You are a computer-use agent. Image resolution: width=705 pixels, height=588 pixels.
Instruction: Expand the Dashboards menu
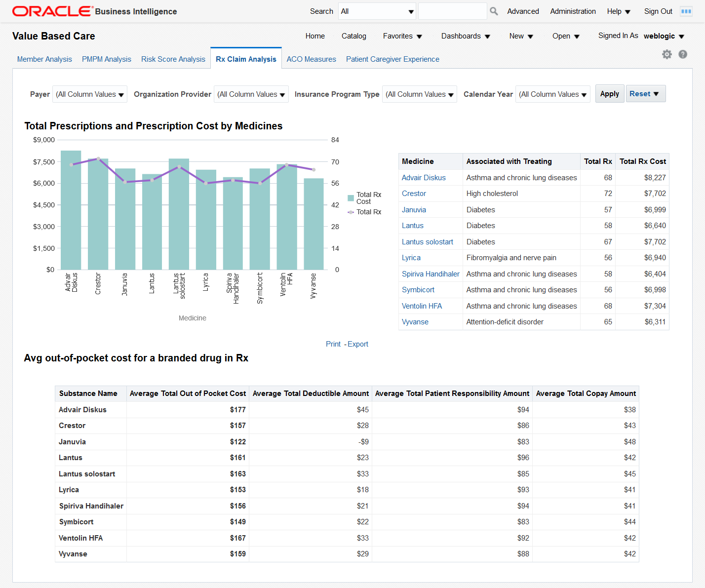466,36
